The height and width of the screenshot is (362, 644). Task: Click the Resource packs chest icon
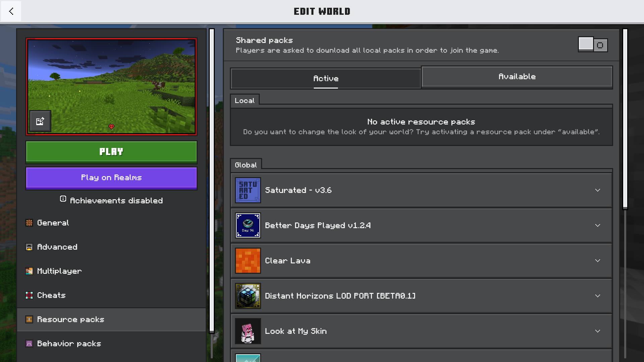[29, 319]
